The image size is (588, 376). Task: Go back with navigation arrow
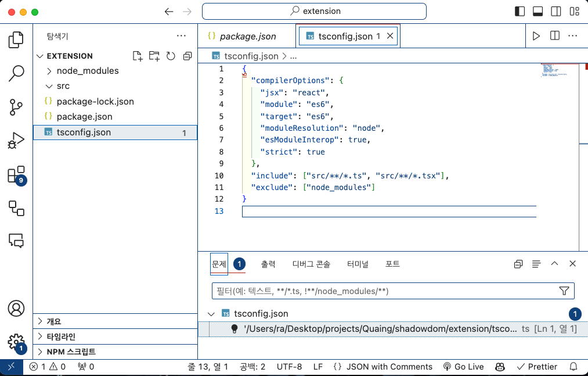169,12
